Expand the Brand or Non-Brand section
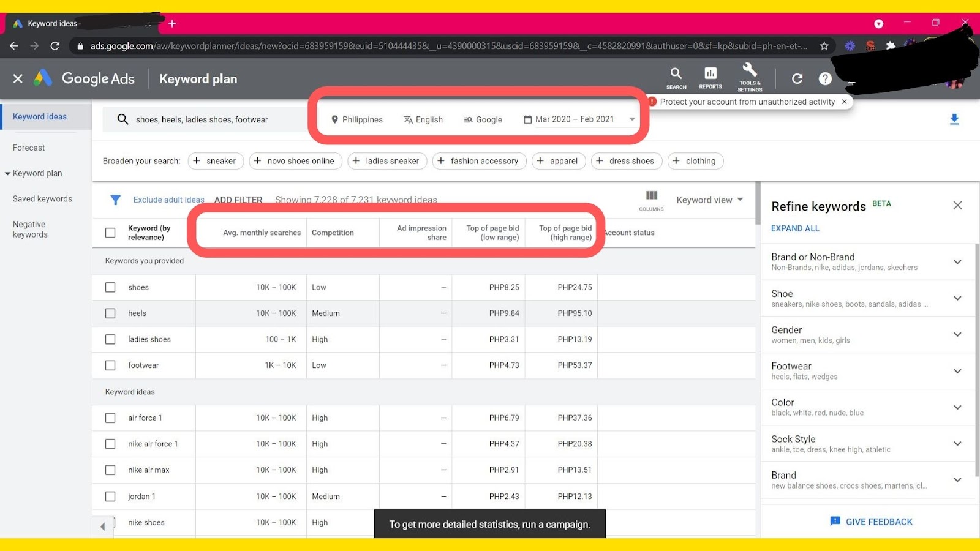The width and height of the screenshot is (980, 551). (957, 262)
